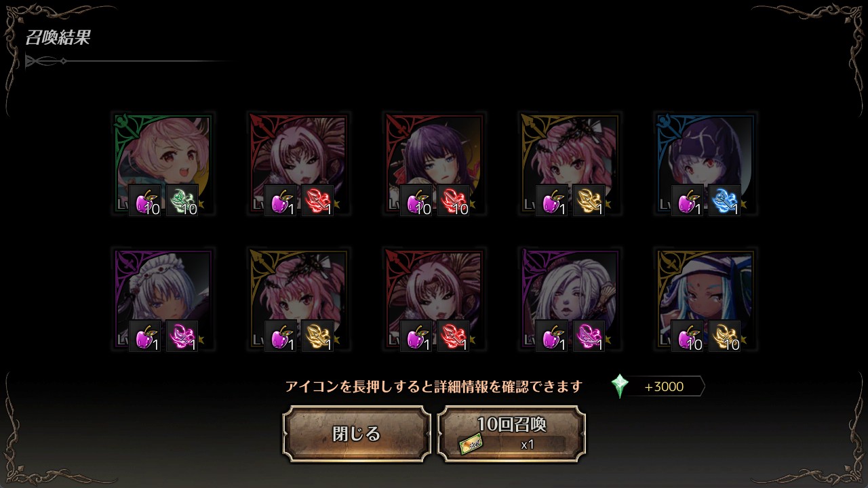Click the +3000 crystal reward counter
The height and width of the screenshot is (488, 868).
click(x=665, y=387)
